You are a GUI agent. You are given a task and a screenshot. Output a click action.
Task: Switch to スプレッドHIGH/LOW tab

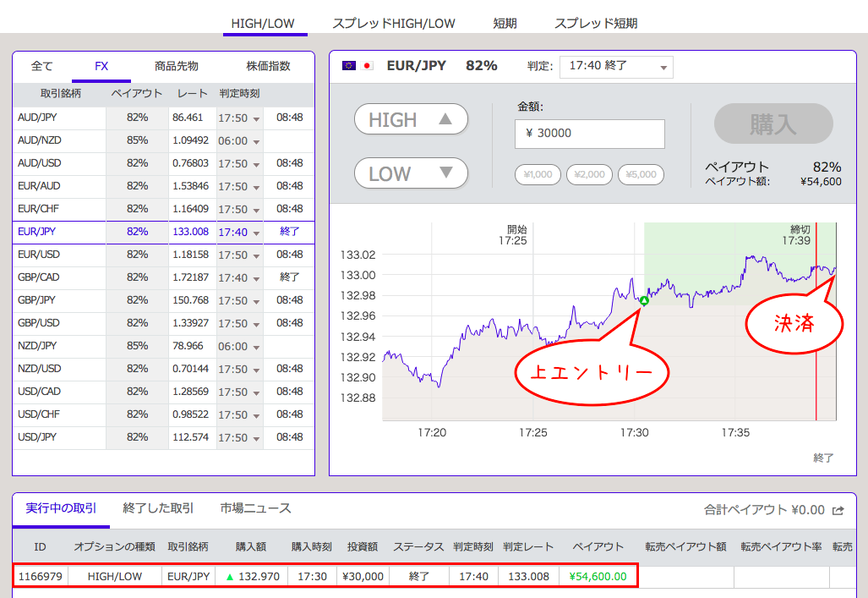click(394, 24)
